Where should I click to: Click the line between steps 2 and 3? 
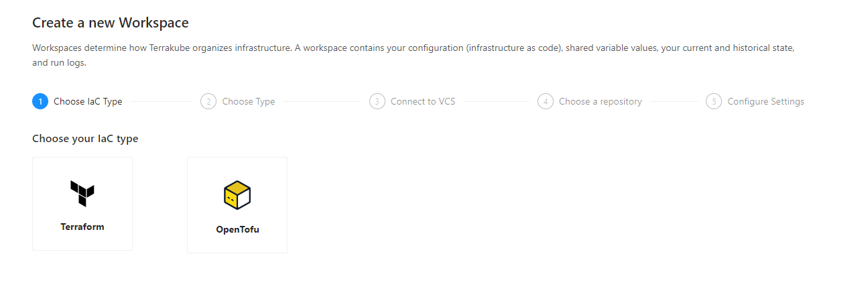322,102
